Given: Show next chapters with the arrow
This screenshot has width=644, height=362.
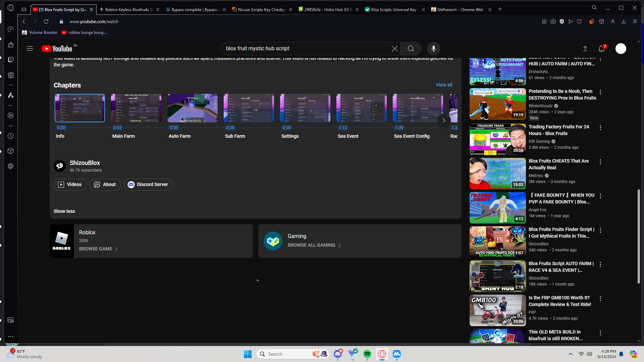Looking at the screenshot, I should [444, 120].
